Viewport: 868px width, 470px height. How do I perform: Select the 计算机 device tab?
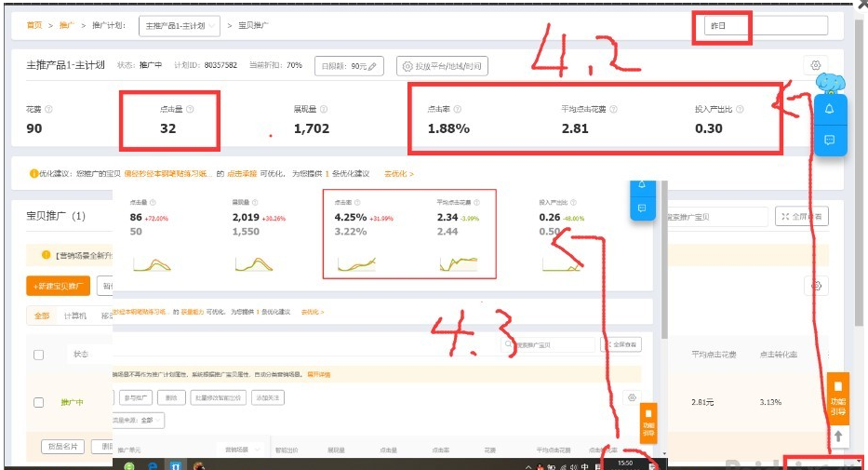point(74,316)
